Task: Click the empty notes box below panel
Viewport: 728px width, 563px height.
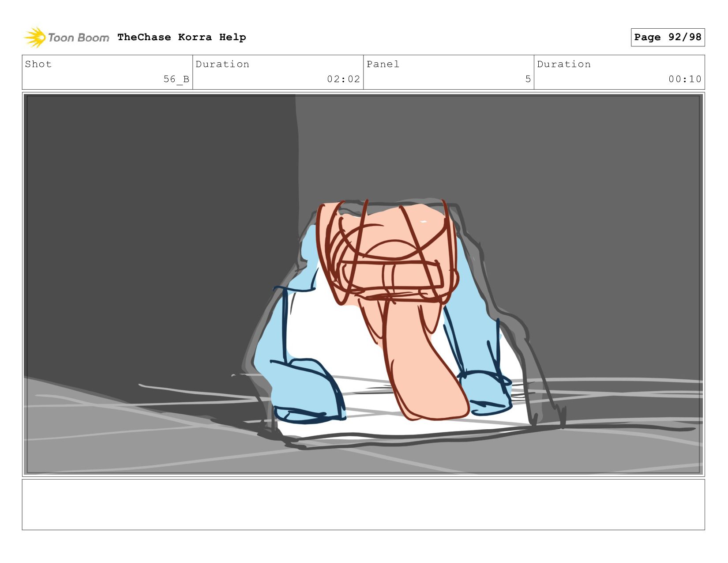Action: [363, 505]
